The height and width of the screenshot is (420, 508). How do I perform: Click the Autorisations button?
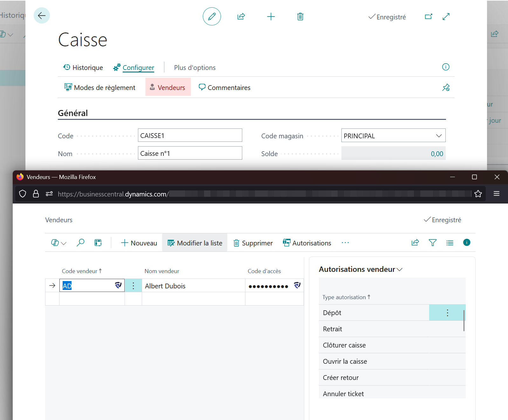tap(307, 243)
